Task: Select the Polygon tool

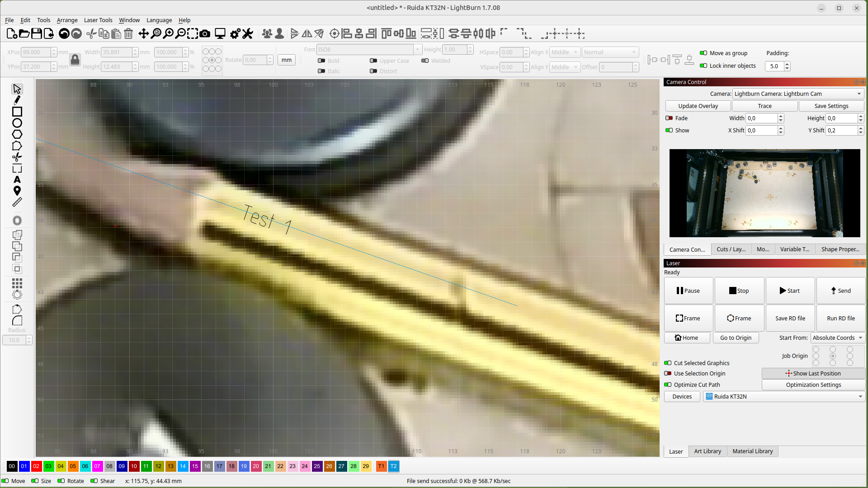Action: (17, 134)
